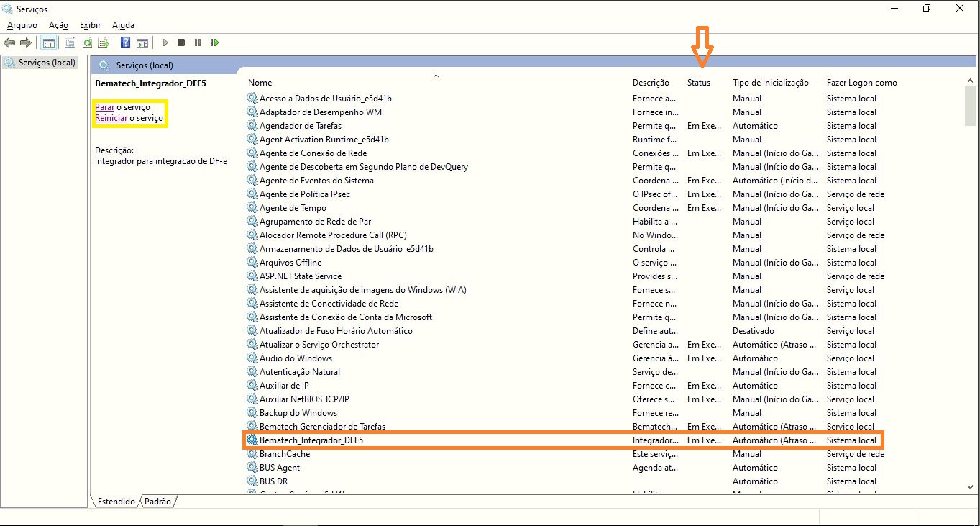Image resolution: width=980 pixels, height=526 pixels.
Task: Select Agent Activation Runtime_e5d41b service
Action: (324, 140)
